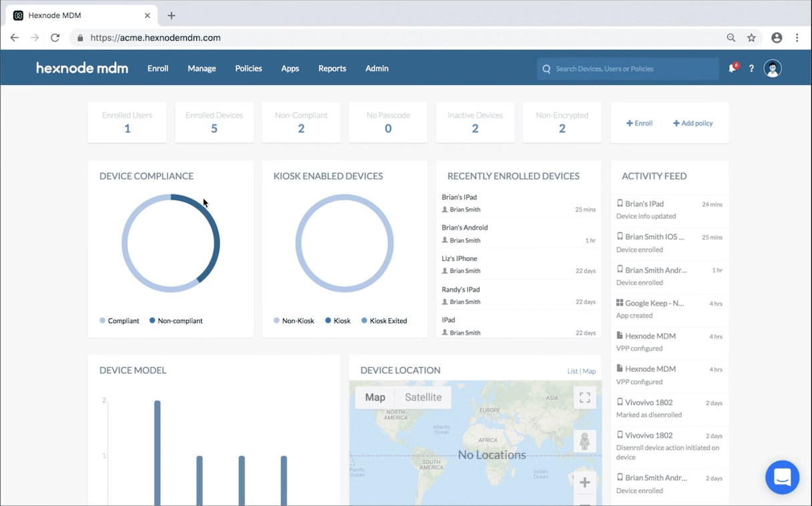Select the Map view button

[x=375, y=397]
